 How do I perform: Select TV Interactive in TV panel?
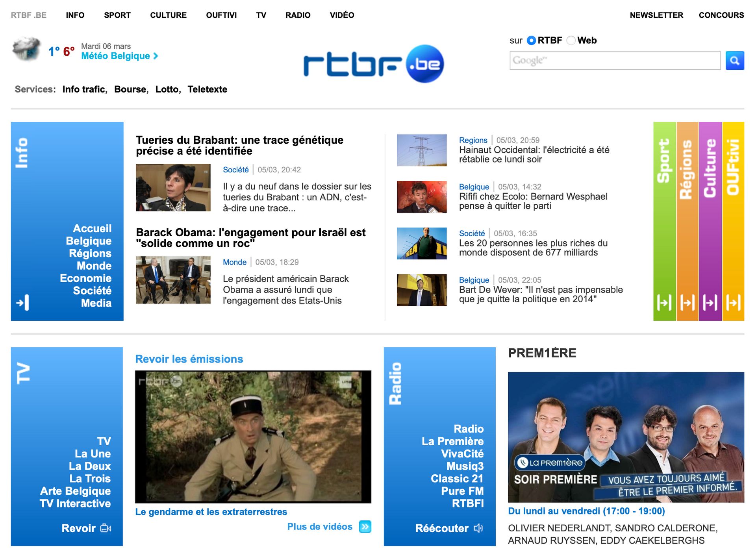tap(75, 503)
